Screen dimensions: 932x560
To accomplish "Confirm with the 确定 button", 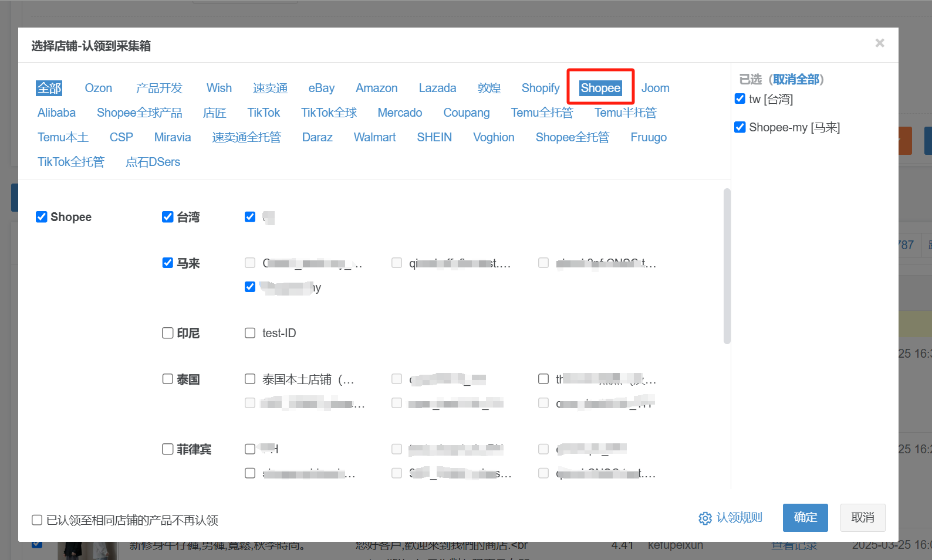I will pos(805,518).
